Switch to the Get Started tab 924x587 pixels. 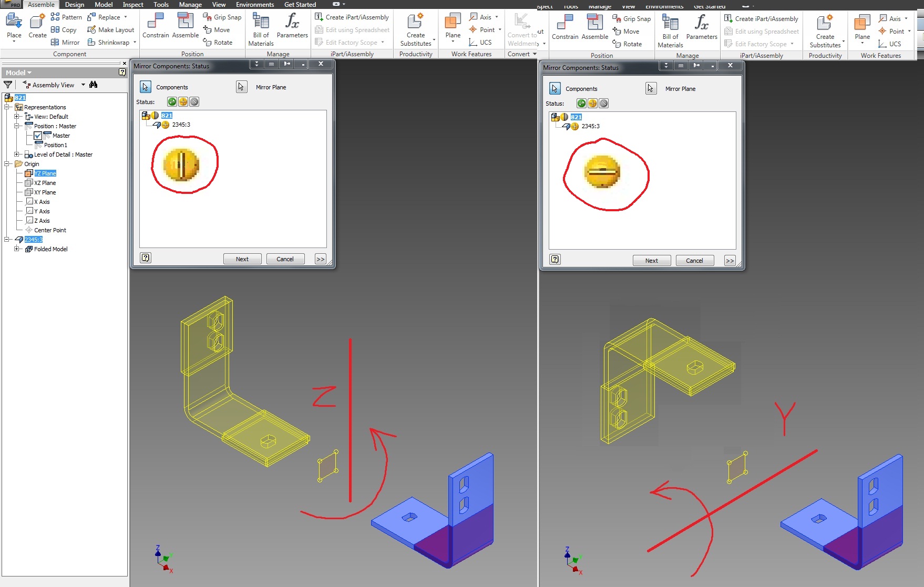(x=300, y=4)
